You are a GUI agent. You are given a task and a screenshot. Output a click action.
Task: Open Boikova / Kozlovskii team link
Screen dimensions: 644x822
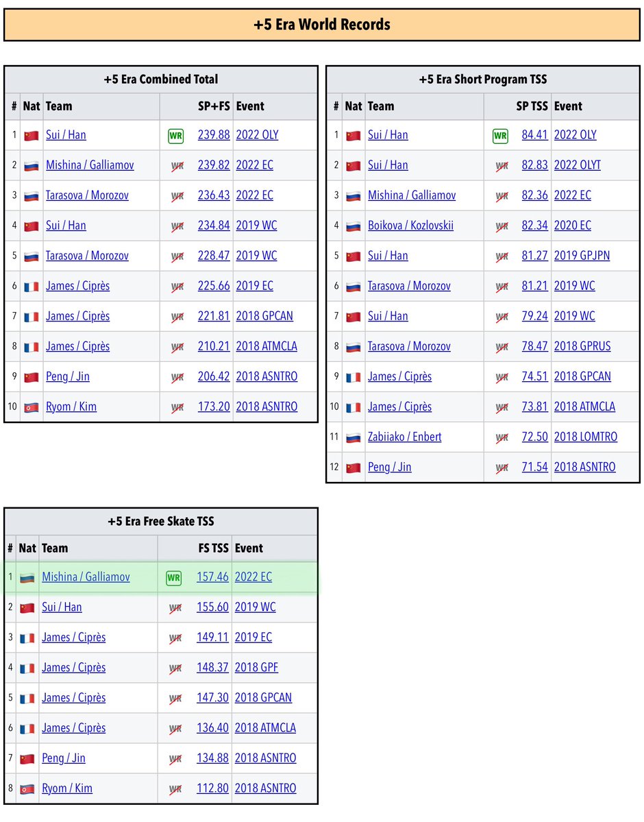[x=411, y=226]
